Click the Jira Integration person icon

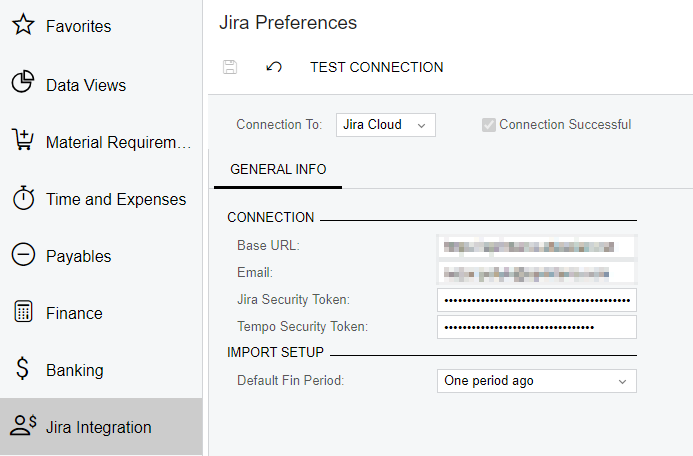(23, 426)
